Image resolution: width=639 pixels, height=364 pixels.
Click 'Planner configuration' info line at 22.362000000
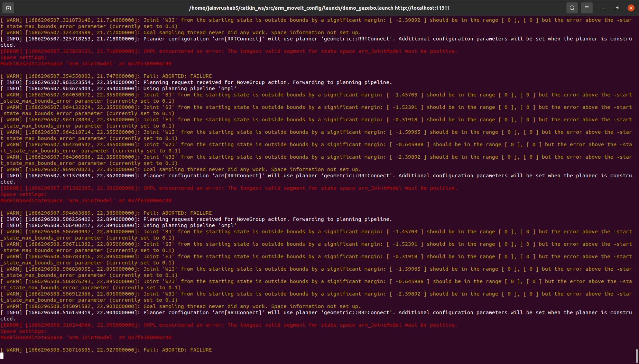(x=316, y=179)
